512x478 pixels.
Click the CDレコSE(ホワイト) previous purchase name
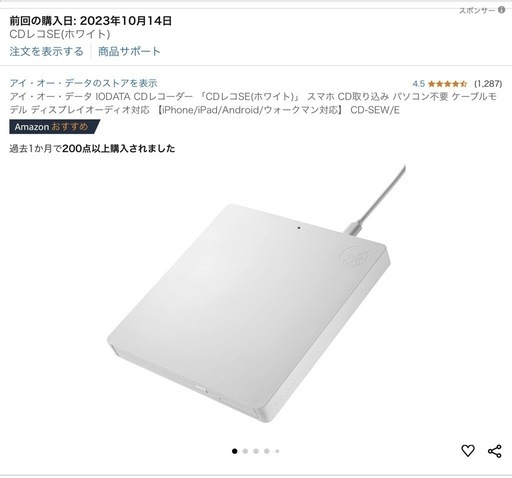pyautogui.click(x=60, y=34)
